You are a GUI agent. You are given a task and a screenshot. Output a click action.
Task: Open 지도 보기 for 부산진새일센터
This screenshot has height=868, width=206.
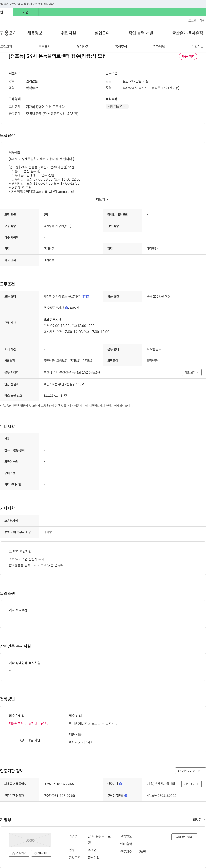click(192, 784)
